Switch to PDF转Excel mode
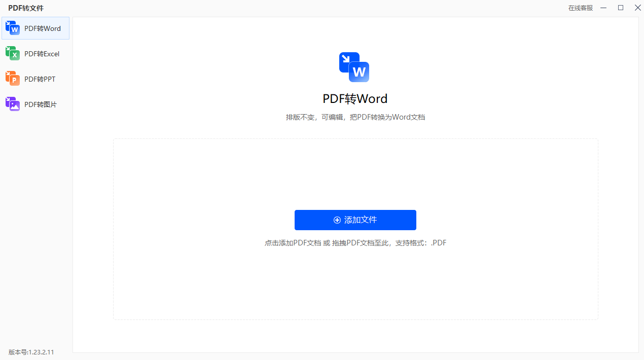 pos(35,54)
